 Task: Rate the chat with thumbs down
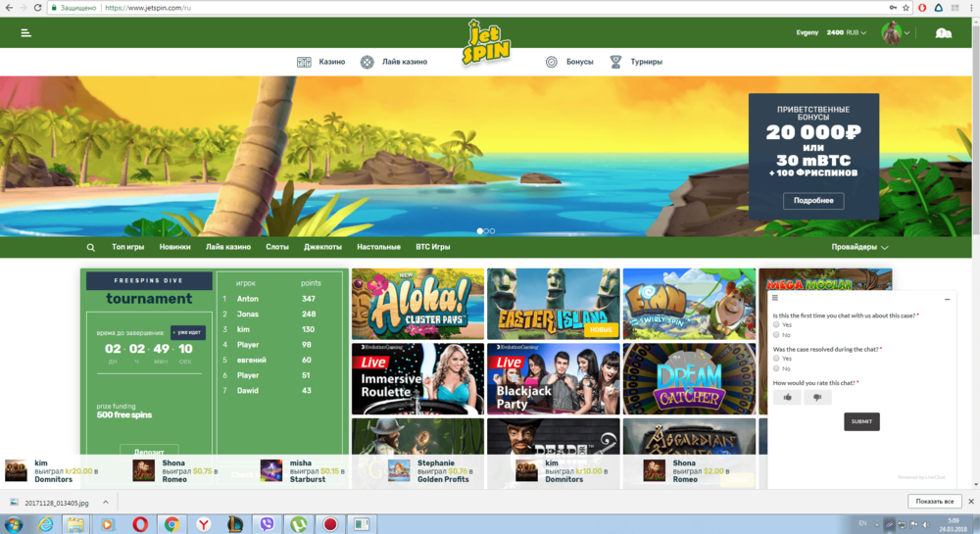click(817, 397)
